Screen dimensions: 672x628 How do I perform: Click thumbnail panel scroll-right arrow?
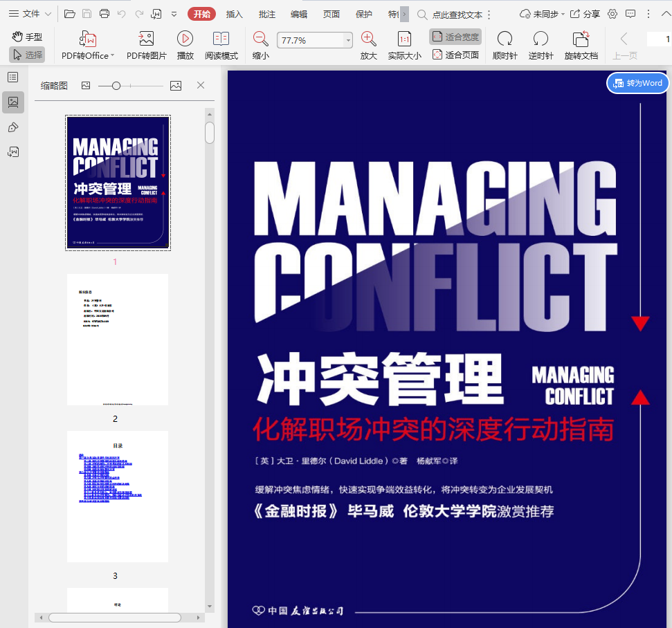(x=199, y=618)
